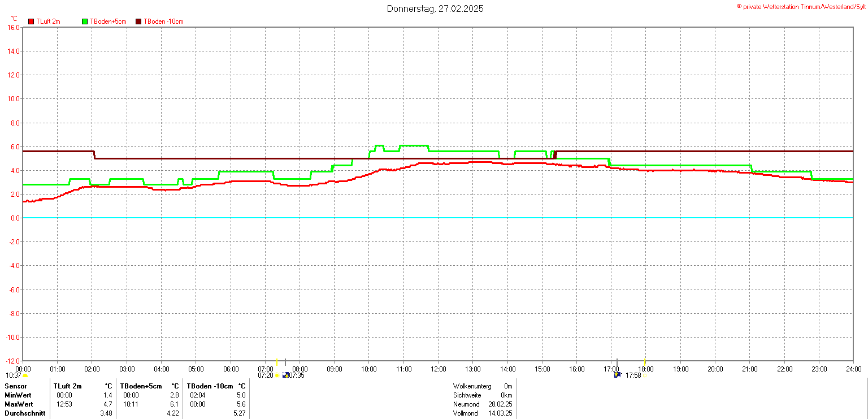Click the Donnerstag, 27.02.2025 chart title

435,8
